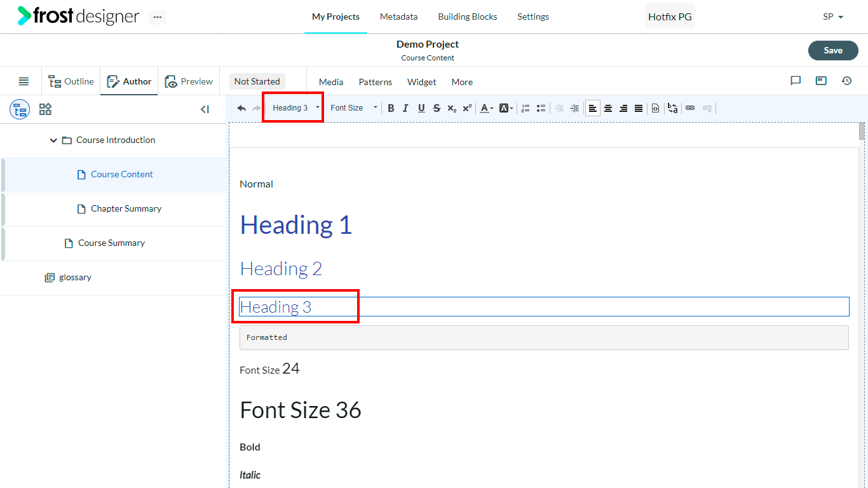
Task: Toggle underline formatting
Action: point(421,108)
